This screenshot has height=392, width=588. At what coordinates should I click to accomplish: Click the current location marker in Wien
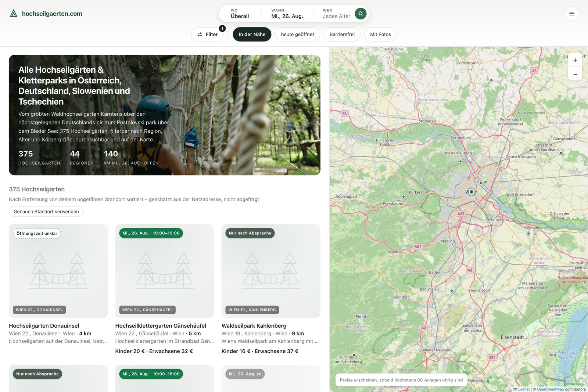coord(472,192)
